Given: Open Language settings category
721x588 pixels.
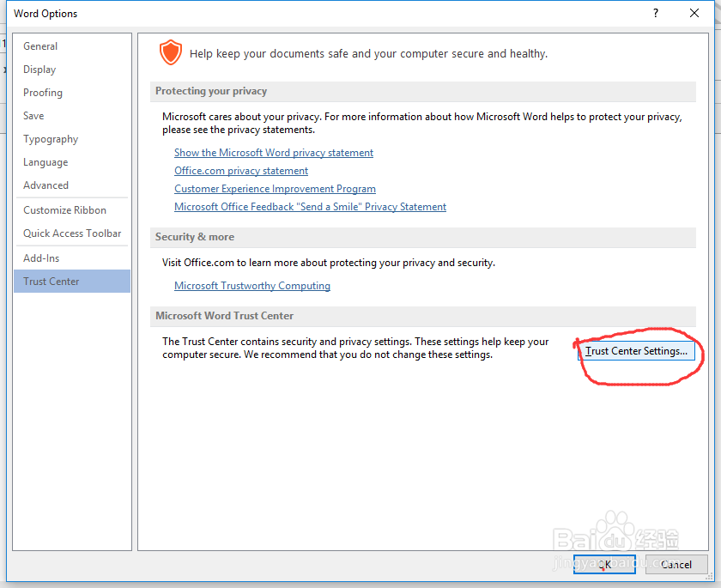Looking at the screenshot, I should point(72,162).
